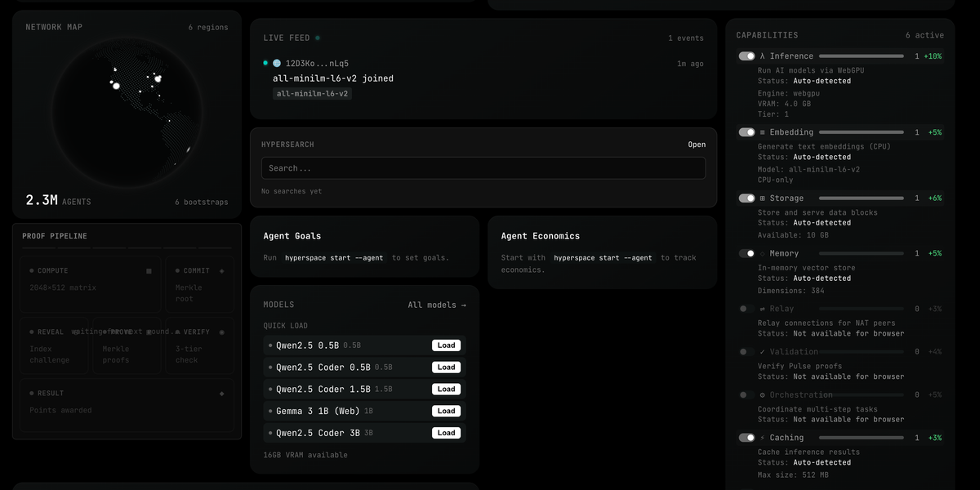Screen dimensions: 980x490
Task: Load the Qwen2.5 Coder 3B model
Action: click(446, 433)
